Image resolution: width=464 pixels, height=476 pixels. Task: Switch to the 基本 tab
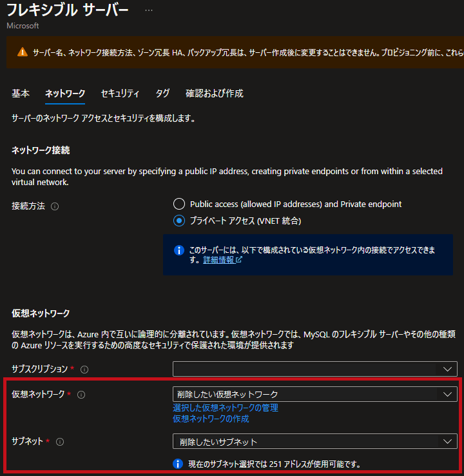tap(21, 93)
